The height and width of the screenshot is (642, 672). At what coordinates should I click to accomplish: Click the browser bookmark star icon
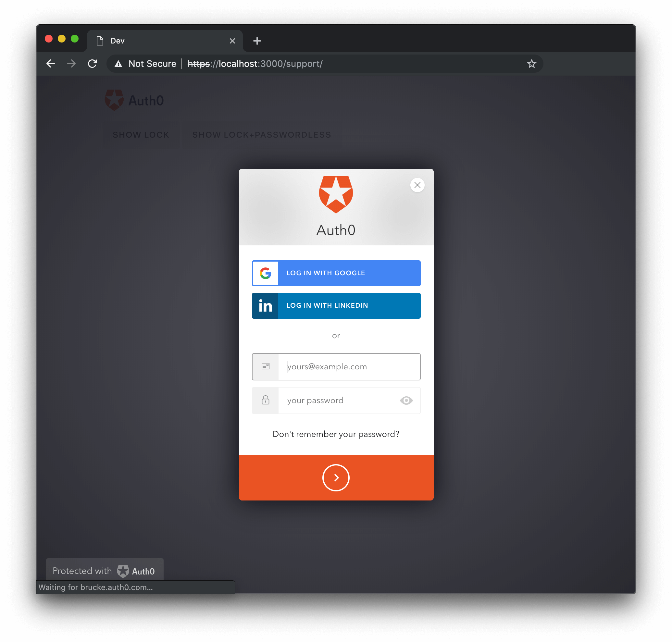(532, 64)
